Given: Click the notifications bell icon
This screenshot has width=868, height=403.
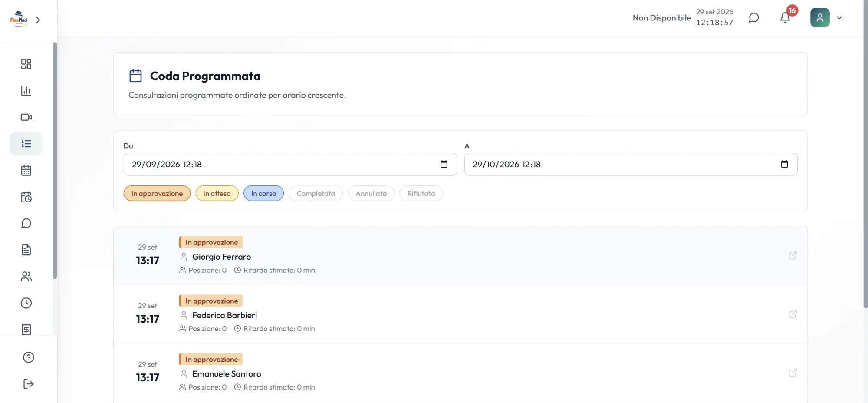Looking at the screenshot, I should (x=785, y=18).
